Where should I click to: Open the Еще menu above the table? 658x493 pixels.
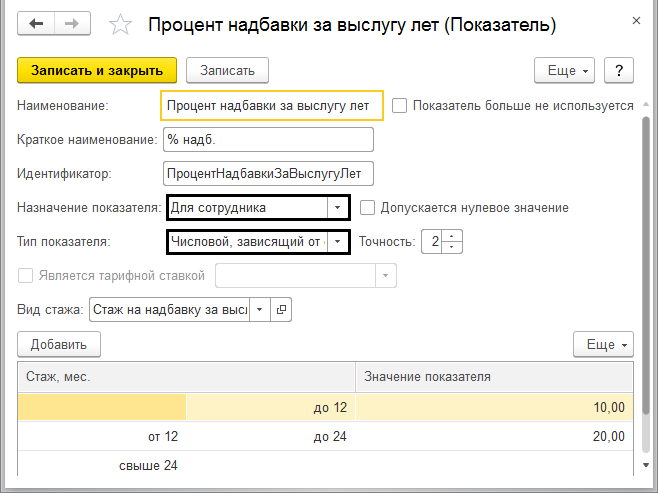[603, 344]
